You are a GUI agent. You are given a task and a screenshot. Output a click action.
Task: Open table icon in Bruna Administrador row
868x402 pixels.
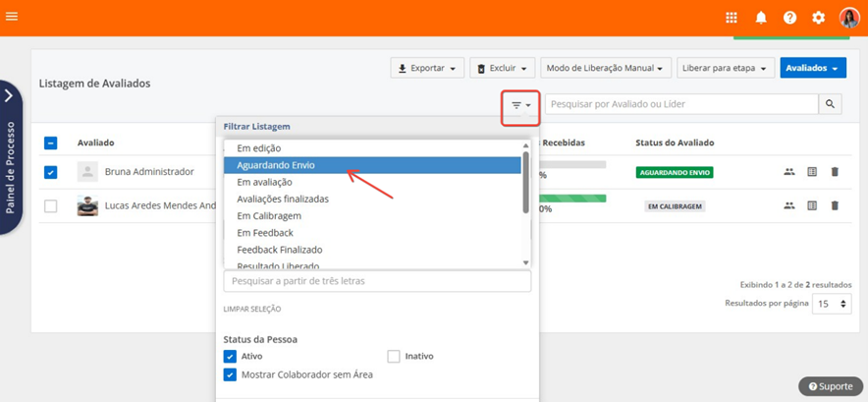(812, 172)
